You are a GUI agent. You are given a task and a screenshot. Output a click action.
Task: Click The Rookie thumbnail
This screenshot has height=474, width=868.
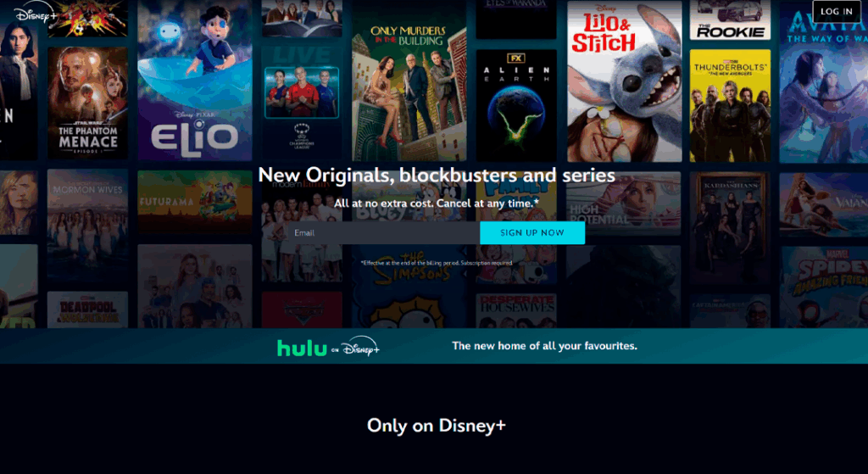pos(730,20)
